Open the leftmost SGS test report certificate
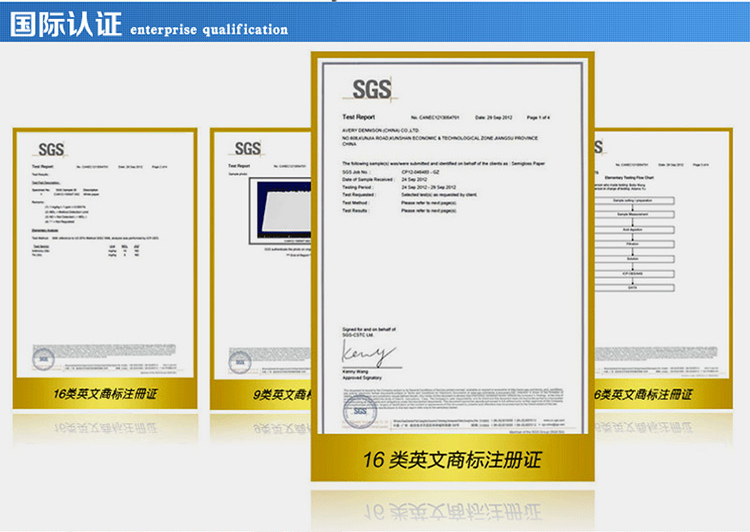Viewport: 750px width, 532px height. point(105,268)
